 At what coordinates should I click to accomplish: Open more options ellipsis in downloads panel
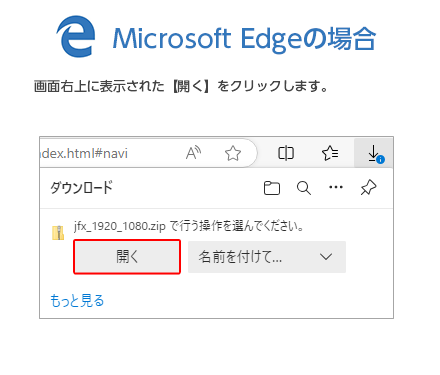(x=336, y=187)
